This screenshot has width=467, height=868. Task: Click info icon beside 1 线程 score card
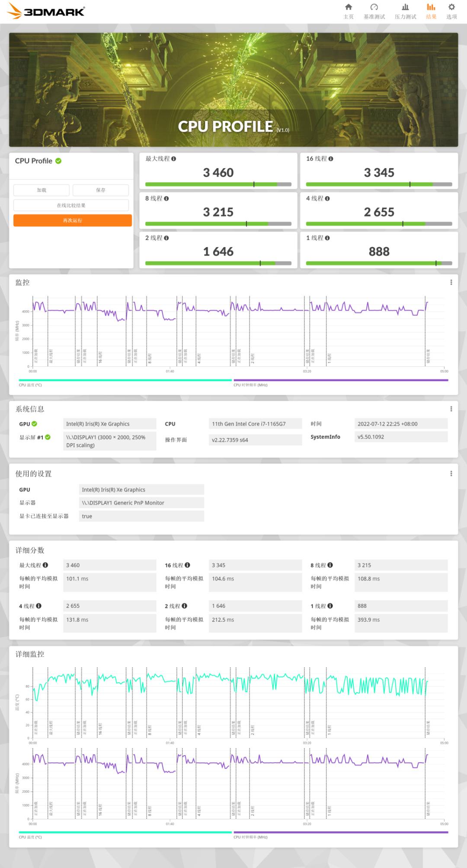(x=327, y=238)
